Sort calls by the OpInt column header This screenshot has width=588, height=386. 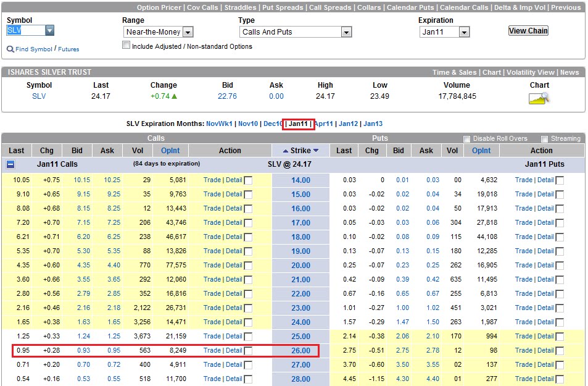170,151
